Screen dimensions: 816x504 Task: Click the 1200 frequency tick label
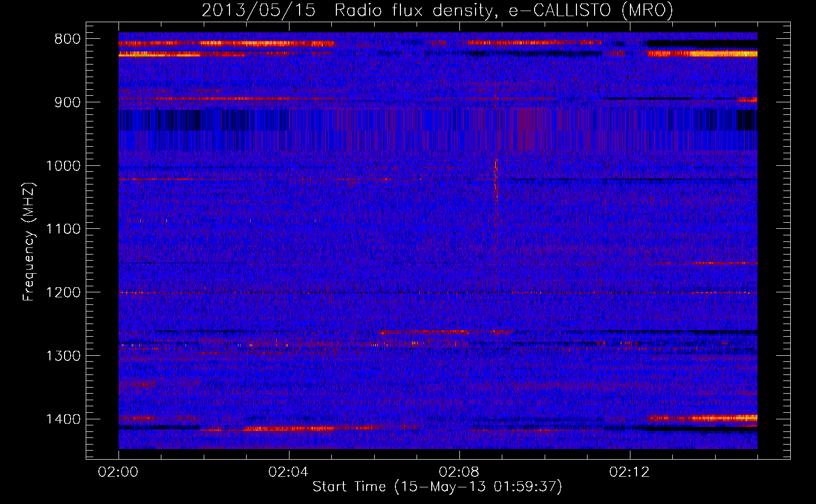(63, 293)
